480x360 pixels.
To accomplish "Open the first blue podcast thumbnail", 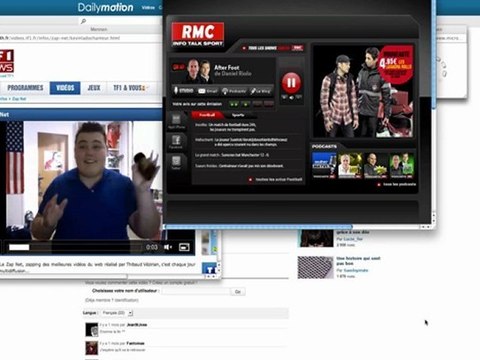I will pyautogui.click(x=324, y=165).
